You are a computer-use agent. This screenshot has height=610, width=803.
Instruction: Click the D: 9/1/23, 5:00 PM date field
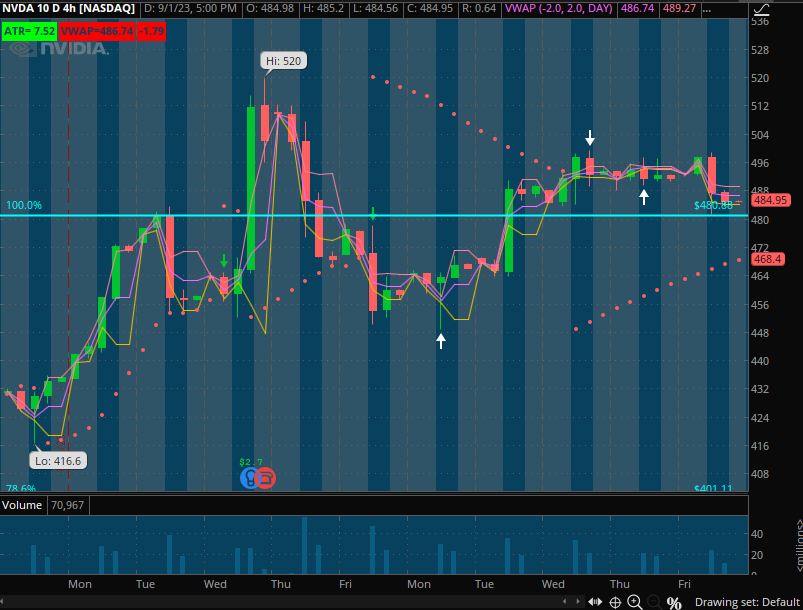[190, 8]
